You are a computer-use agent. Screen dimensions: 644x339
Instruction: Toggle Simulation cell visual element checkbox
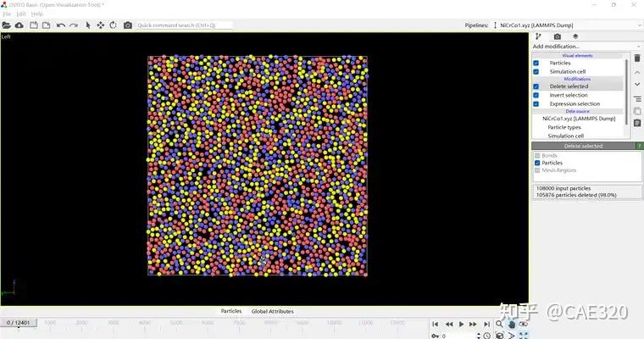click(x=536, y=71)
